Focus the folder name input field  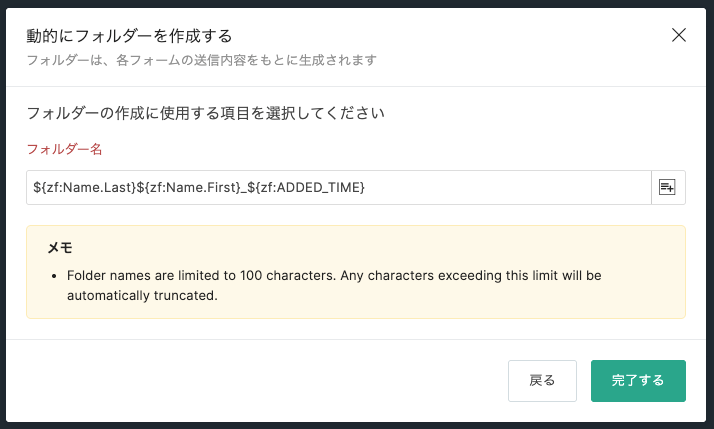point(339,187)
